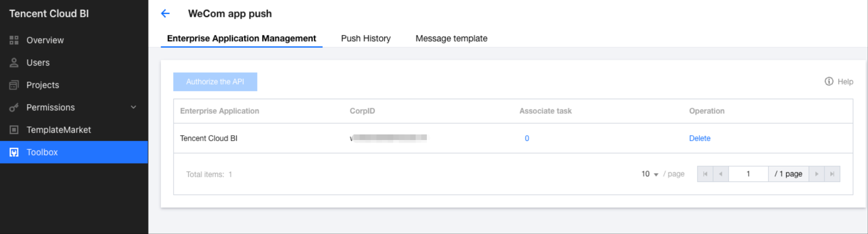
Task: Go to the first page
Action: point(705,174)
